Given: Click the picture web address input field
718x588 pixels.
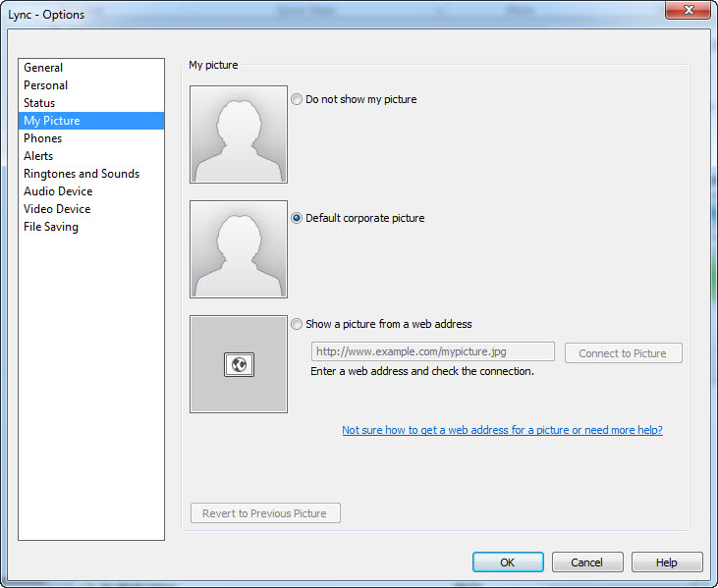Looking at the screenshot, I should coord(433,351).
